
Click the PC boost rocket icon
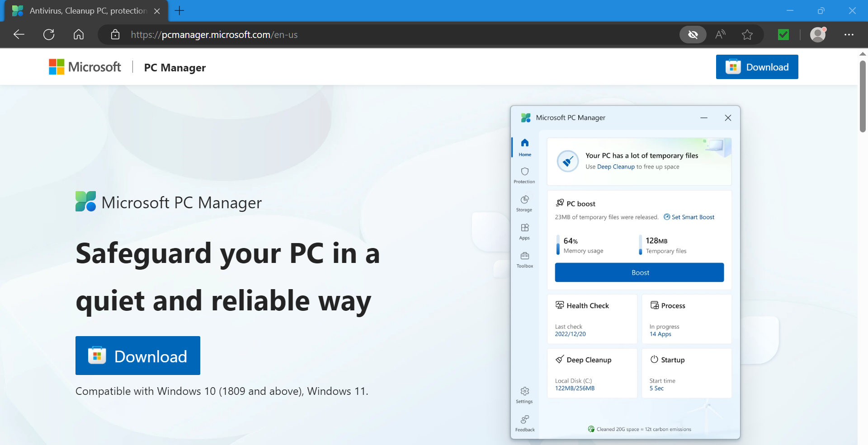[560, 203]
